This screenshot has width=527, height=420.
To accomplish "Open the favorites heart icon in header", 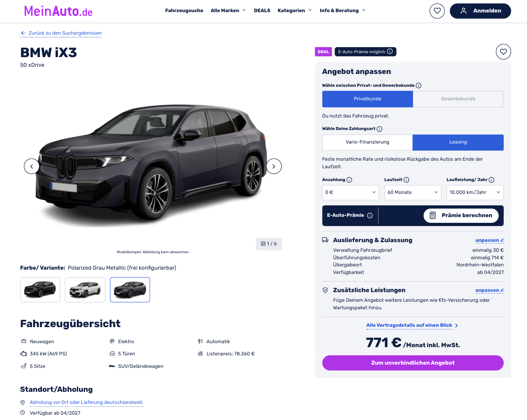I will 437,11.
